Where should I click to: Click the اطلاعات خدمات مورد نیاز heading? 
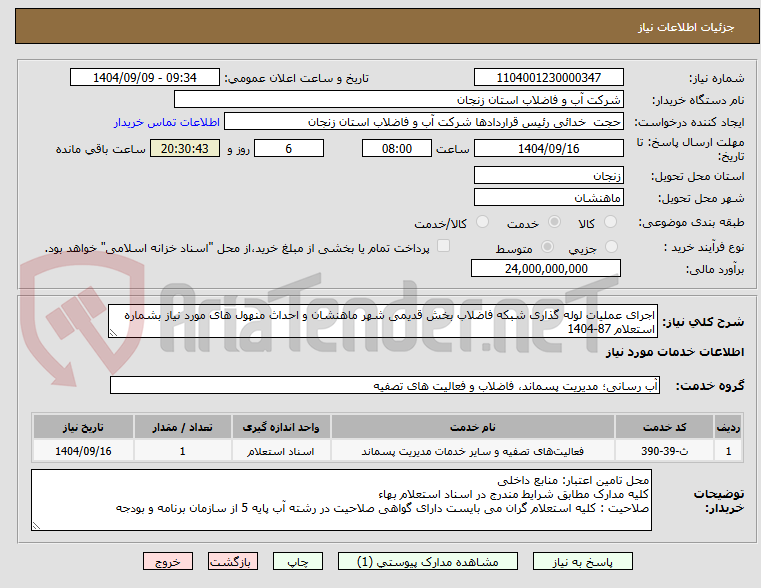(675, 352)
